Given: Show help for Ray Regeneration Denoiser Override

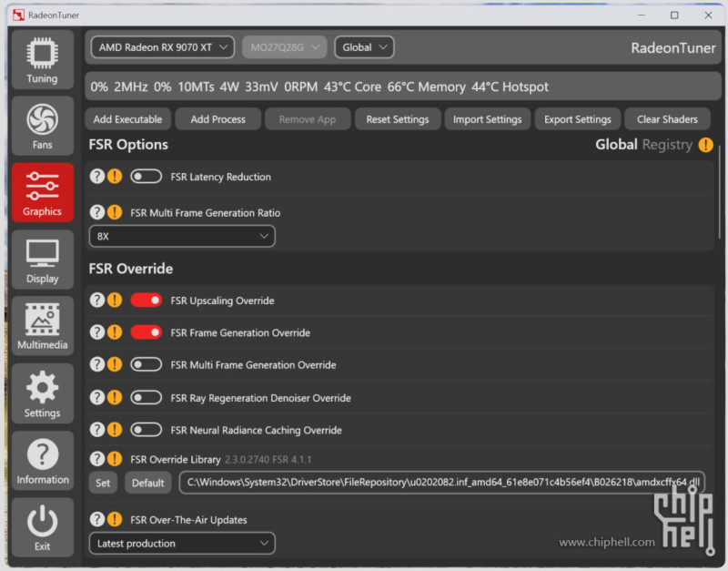Looking at the screenshot, I should point(97,397).
